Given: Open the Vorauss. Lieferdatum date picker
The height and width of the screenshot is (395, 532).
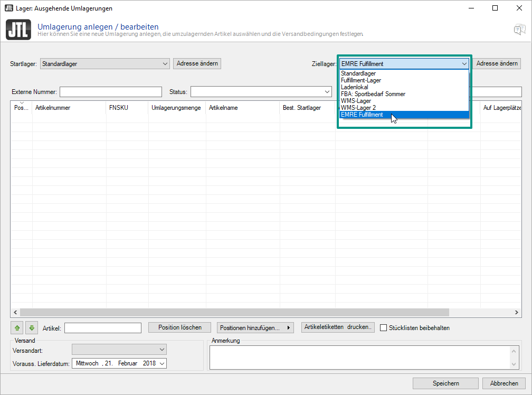Looking at the screenshot, I should [x=161, y=363].
